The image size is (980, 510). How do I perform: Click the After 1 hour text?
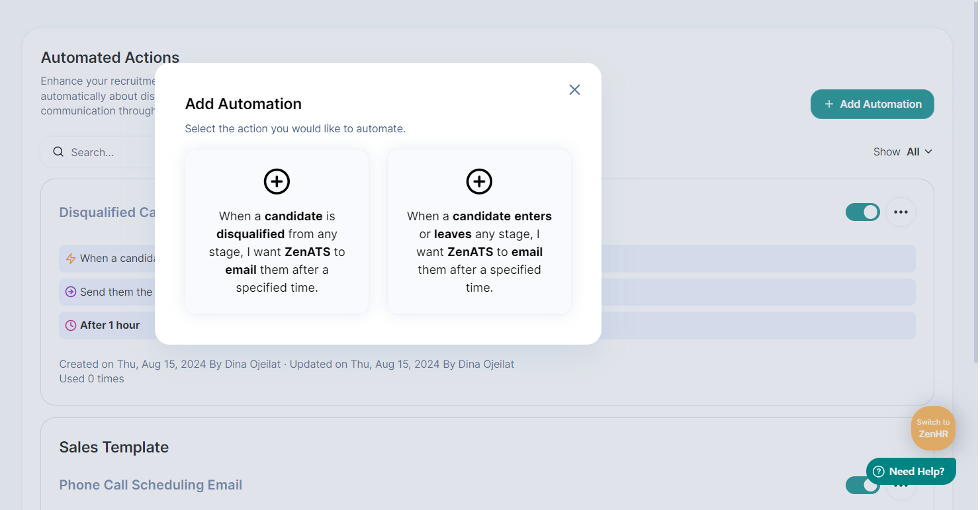[x=110, y=325]
